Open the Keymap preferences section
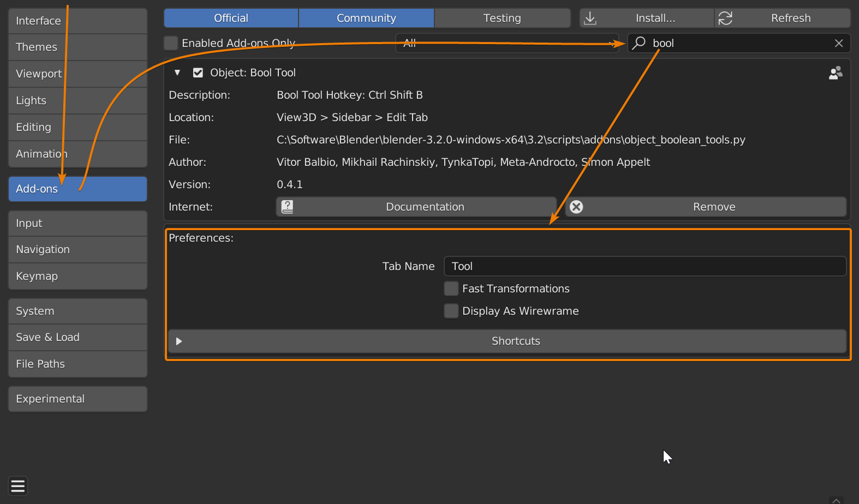Viewport: 859px width, 504px height. (77, 276)
